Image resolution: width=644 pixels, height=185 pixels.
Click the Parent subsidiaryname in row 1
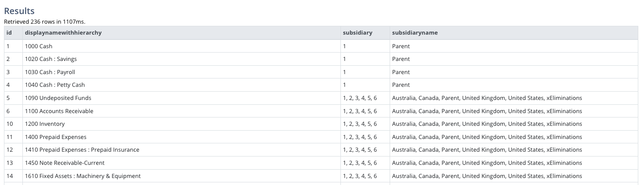(401, 46)
